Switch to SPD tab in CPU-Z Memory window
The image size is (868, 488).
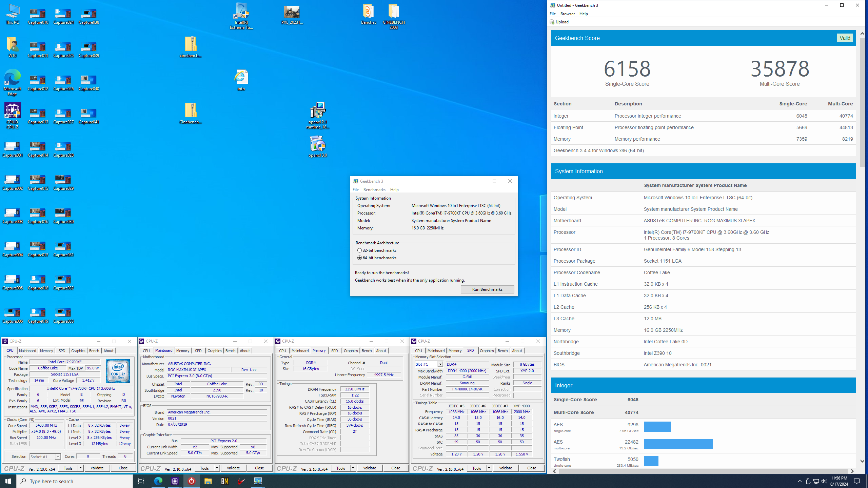(335, 351)
